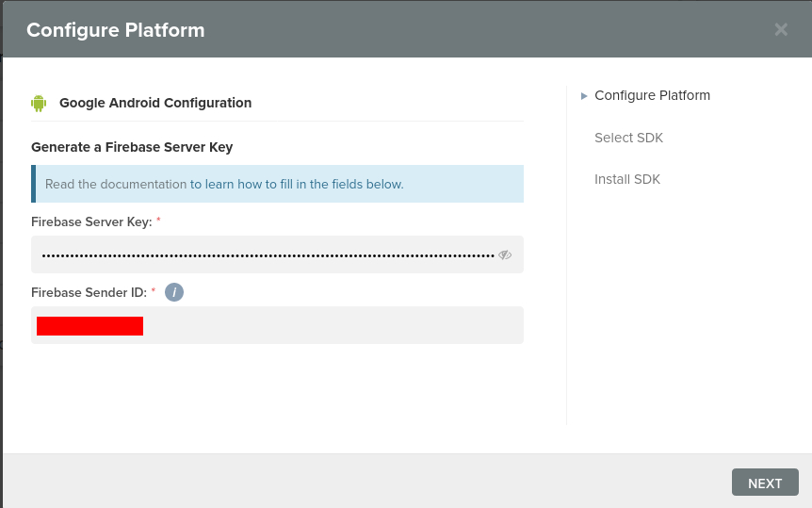Click the Google Android Configuration heading
The height and width of the screenshot is (508, 812).
pyautogui.click(x=155, y=103)
